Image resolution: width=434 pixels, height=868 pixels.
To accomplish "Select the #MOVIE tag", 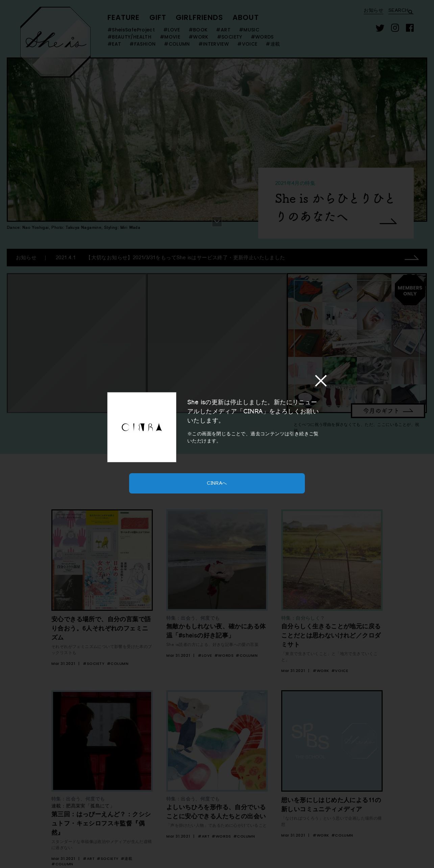I will (170, 37).
